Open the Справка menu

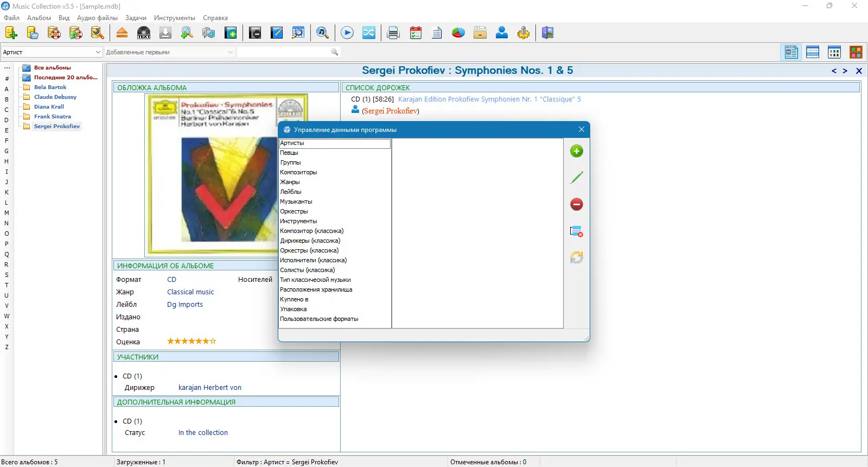coord(215,18)
